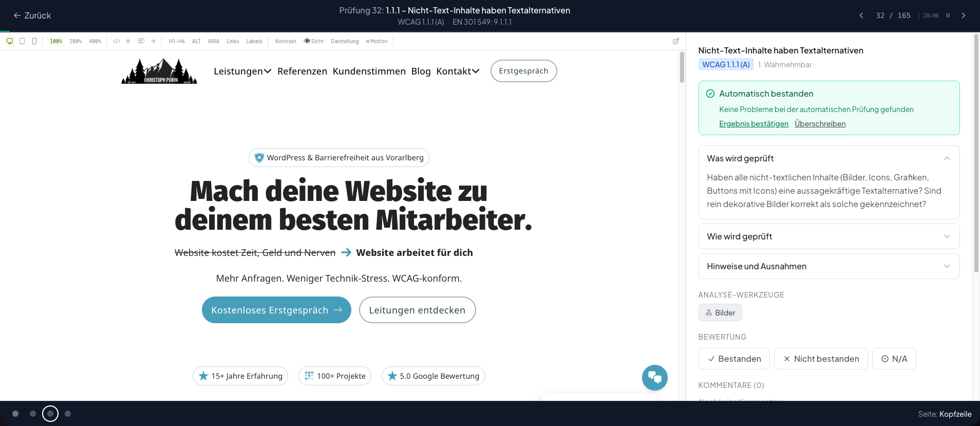Open Blog in site navigation
The image size is (980, 426).
click(421, 71)
